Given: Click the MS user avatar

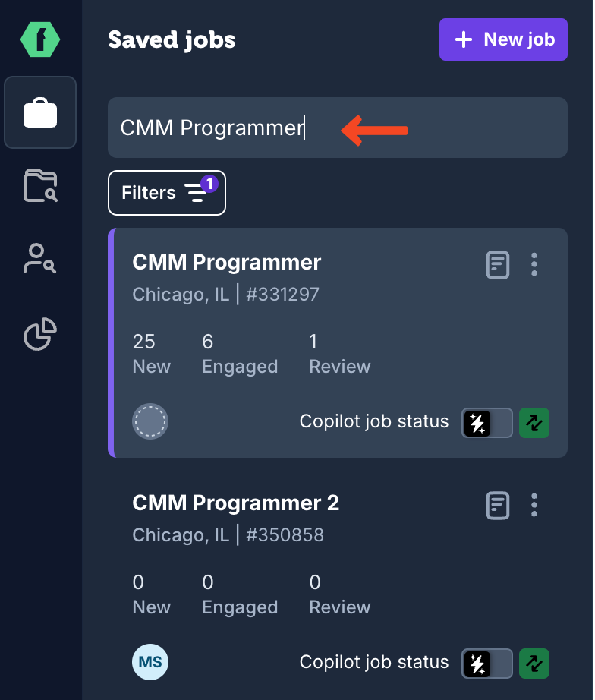Looking at the screenshot, I should pos(150,662).
